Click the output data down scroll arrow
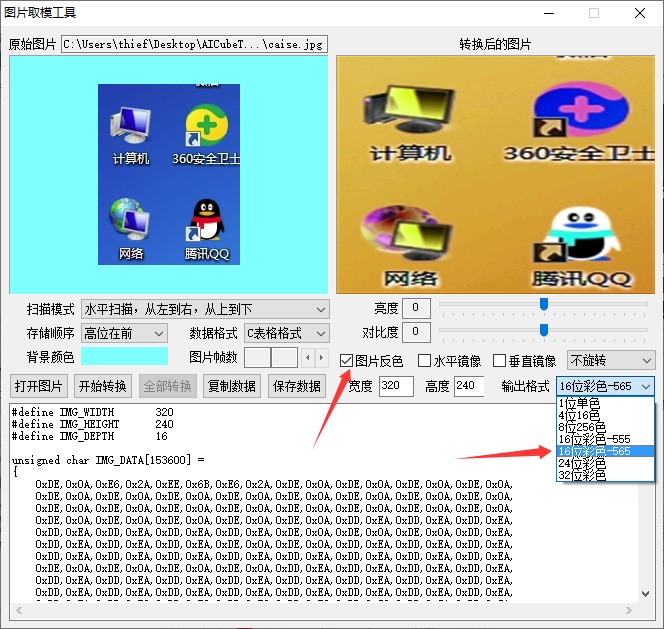664x629 pixels. pyautogui.click(x=646, y=594)
